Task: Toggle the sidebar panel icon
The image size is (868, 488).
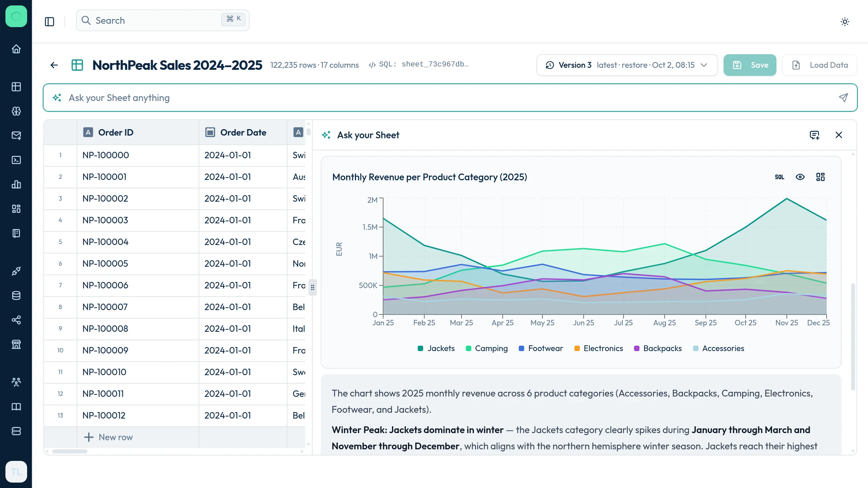Action: point(50,22)
